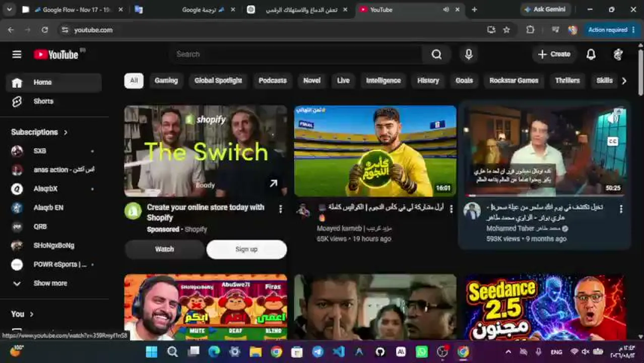Viewport: 644px width, 363px height.
Task: Open YouTube notifications bell
Action: 591,54
